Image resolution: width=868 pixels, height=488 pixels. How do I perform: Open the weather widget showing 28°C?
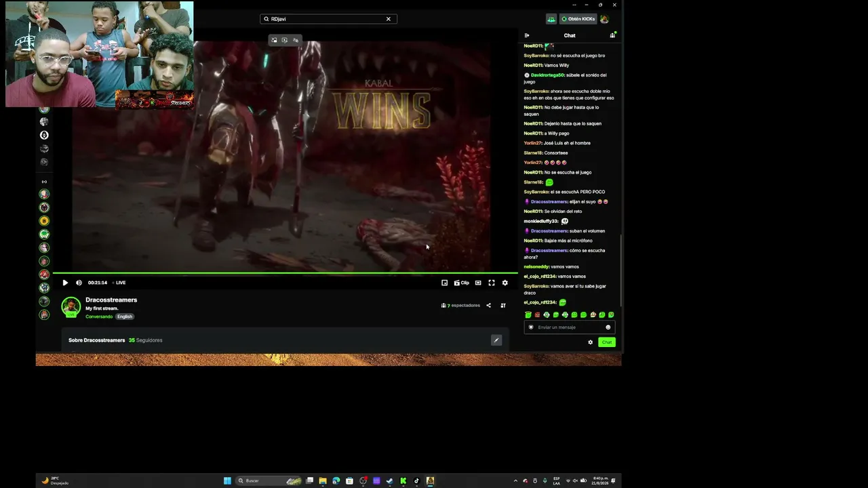(x=56, y=481)
